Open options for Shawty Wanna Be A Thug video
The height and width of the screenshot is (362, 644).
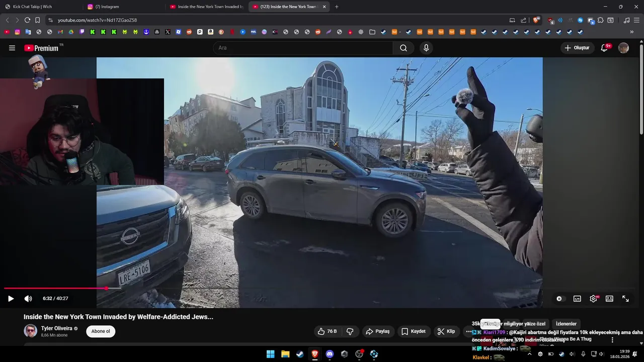click(612, 340)
